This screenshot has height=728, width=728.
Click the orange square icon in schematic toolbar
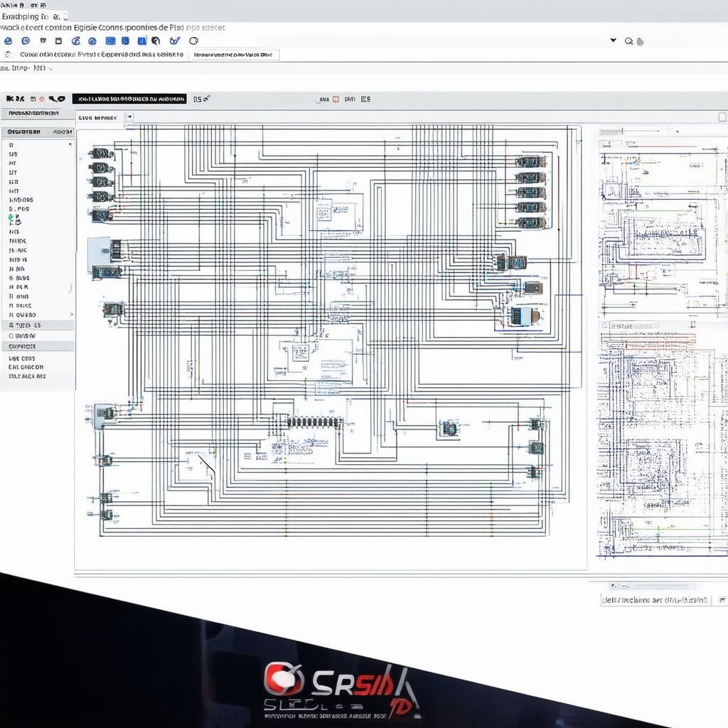[x=336, y=100]
